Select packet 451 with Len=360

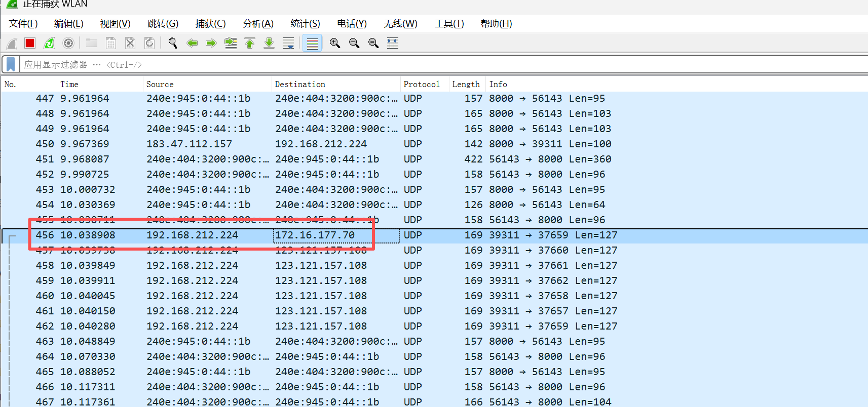point(434,159)
